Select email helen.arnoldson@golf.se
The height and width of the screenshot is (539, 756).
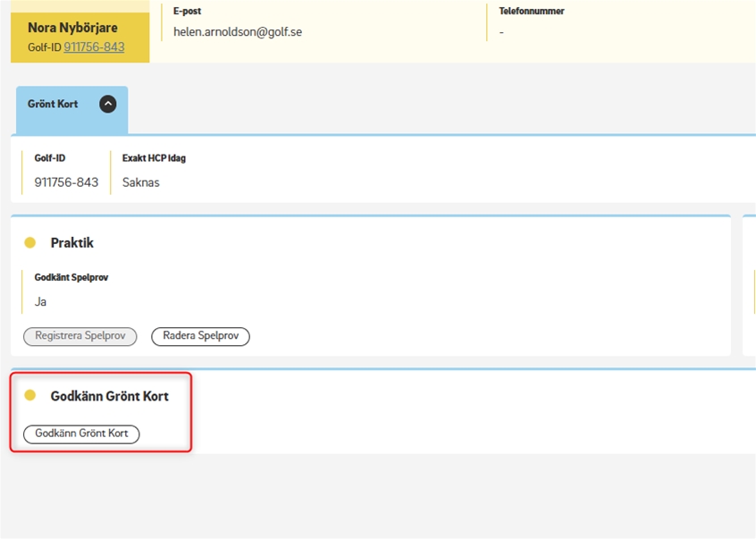coord(238,32)
